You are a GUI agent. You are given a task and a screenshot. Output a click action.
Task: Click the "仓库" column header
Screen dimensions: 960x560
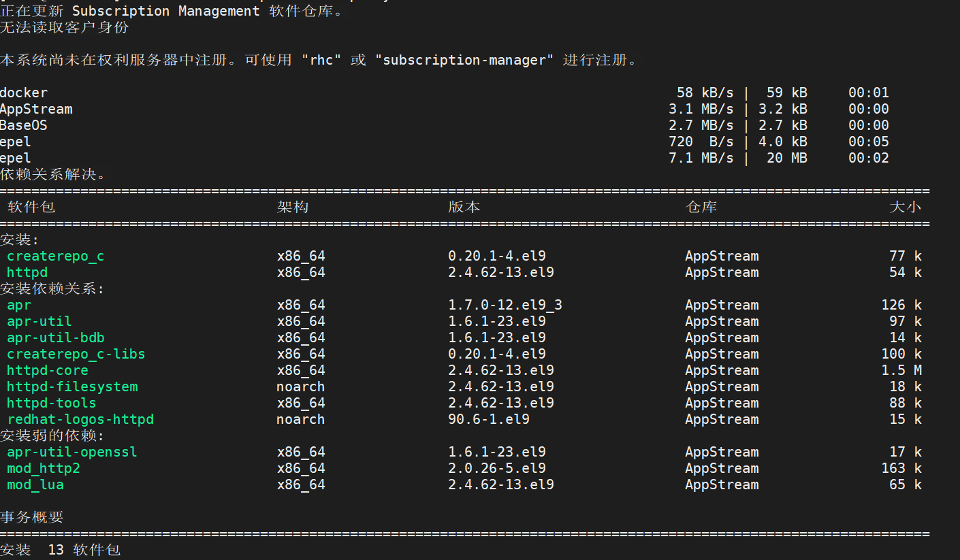click(701, 207)
